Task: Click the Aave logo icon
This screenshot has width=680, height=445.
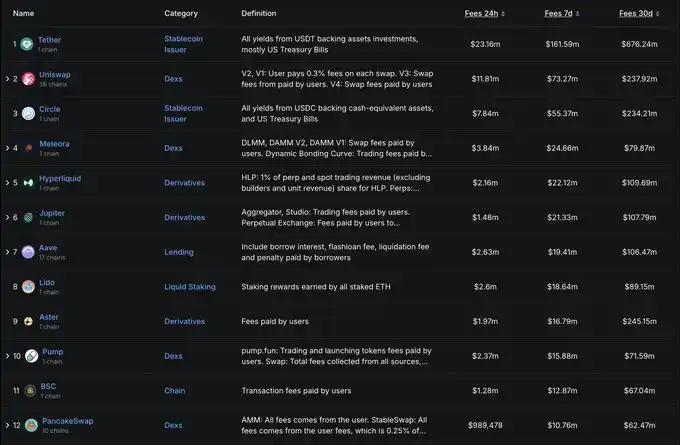Action: [x=27, y=252]
